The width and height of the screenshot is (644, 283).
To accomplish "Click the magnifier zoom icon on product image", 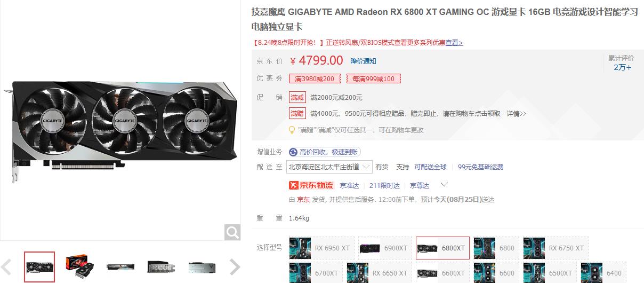I will (x=232, y=232).
